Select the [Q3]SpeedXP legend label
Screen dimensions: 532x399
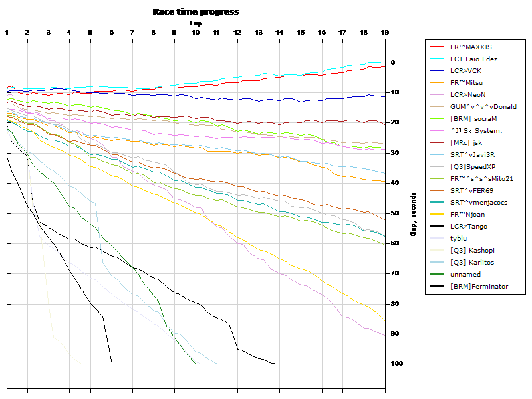[472, 167]
